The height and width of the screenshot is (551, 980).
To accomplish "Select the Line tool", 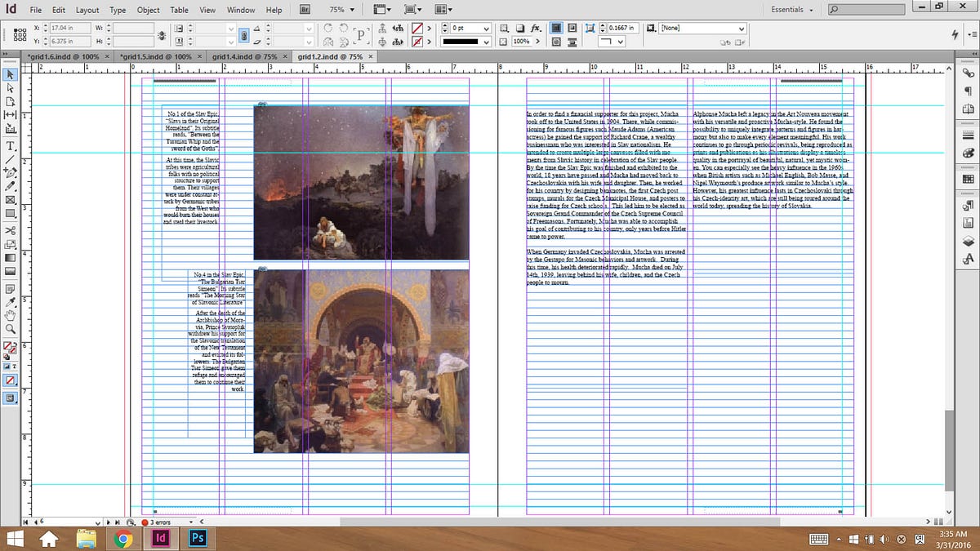I will [x=11, y=160].
